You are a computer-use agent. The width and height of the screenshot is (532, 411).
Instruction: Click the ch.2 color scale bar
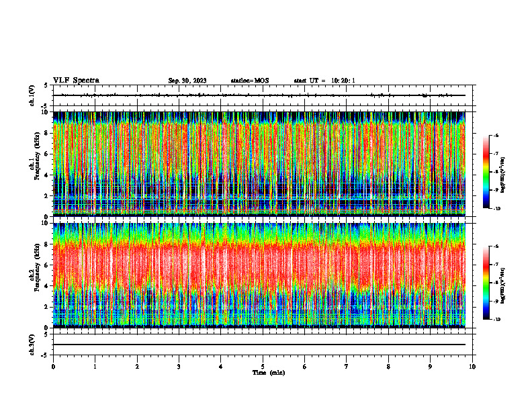[486, 283]
